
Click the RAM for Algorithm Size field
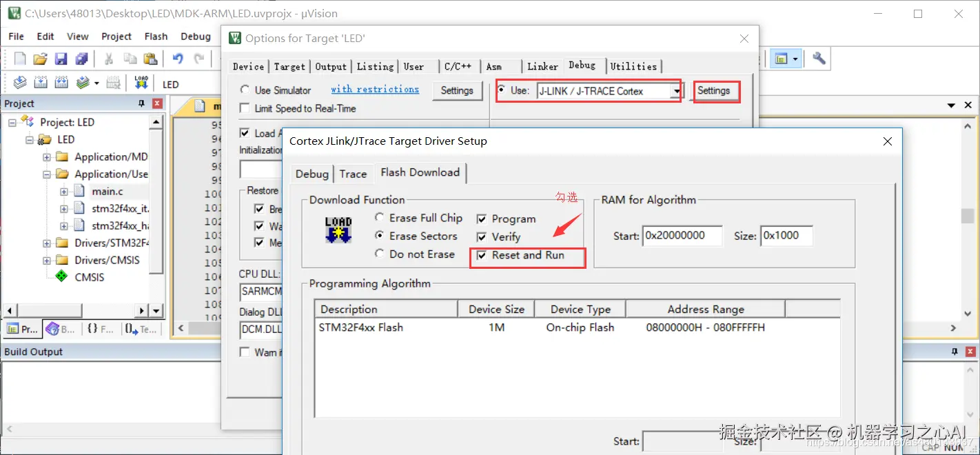(786, 236)
